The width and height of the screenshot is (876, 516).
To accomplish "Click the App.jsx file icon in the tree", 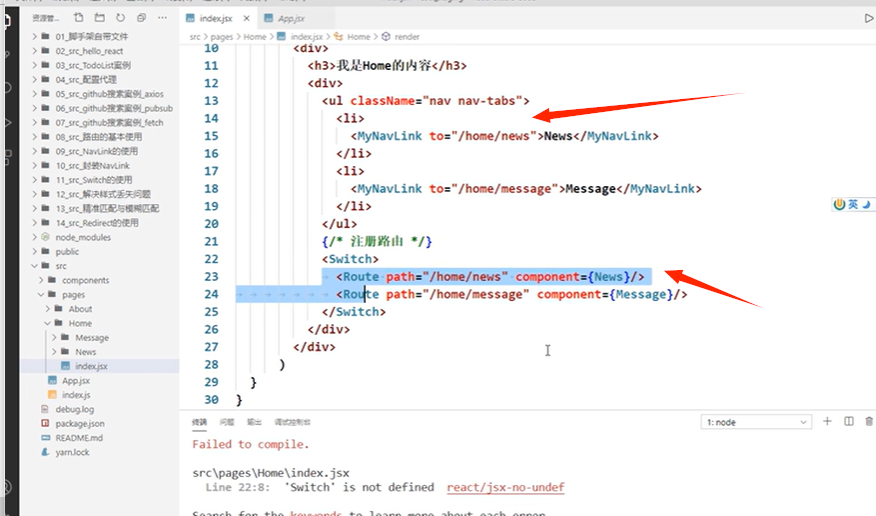I will 53,380.
